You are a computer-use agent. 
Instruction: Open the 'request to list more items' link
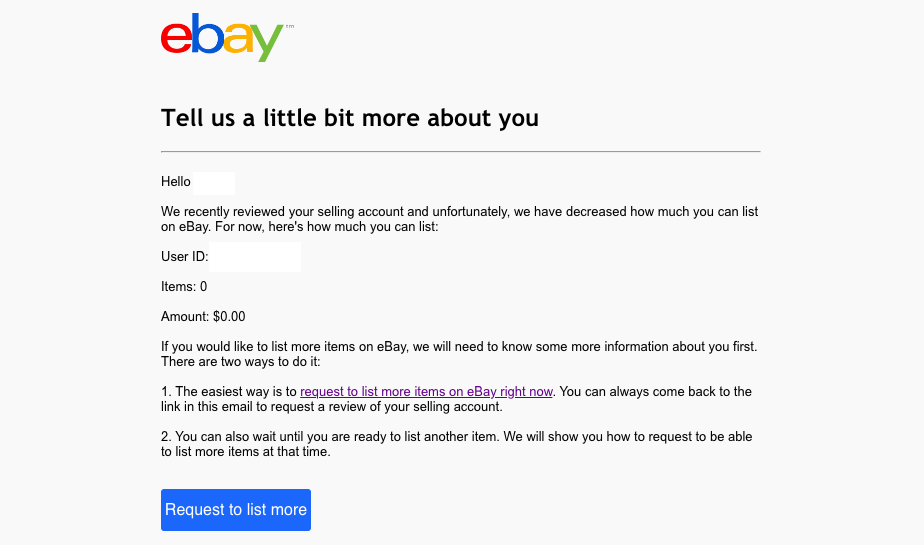[426, 392]
